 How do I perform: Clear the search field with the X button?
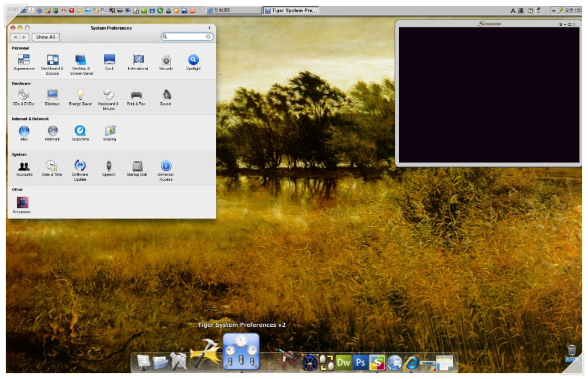[208, 37]
